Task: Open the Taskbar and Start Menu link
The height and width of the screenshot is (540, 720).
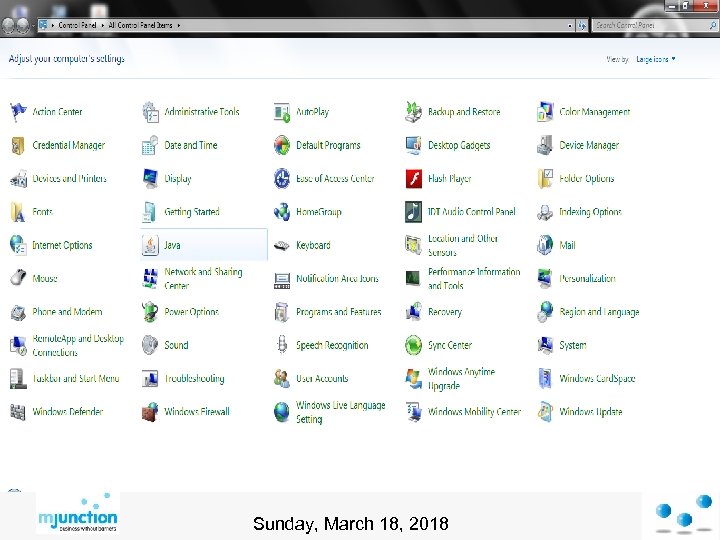Action: tap(76, 378)
